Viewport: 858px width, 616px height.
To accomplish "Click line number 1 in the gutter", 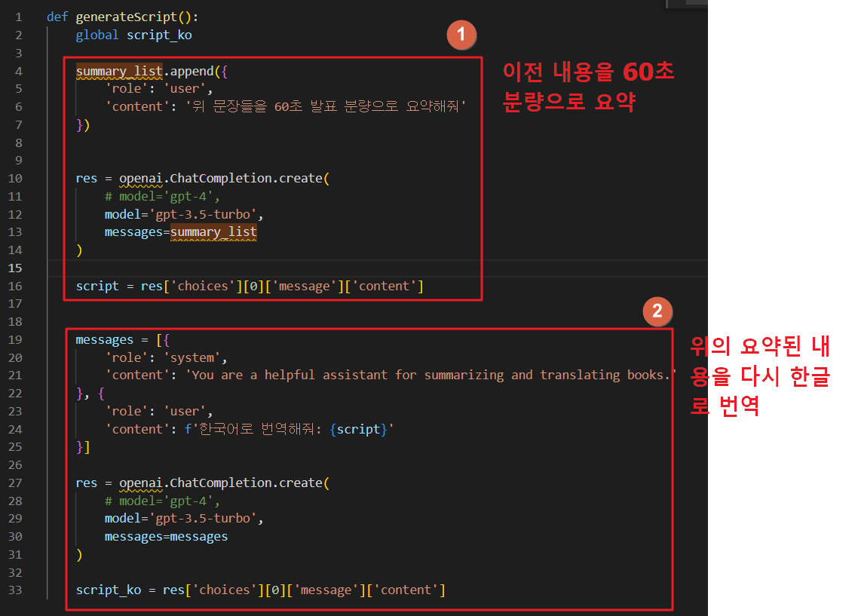I will pyautogui.click(x=19, y=17).
